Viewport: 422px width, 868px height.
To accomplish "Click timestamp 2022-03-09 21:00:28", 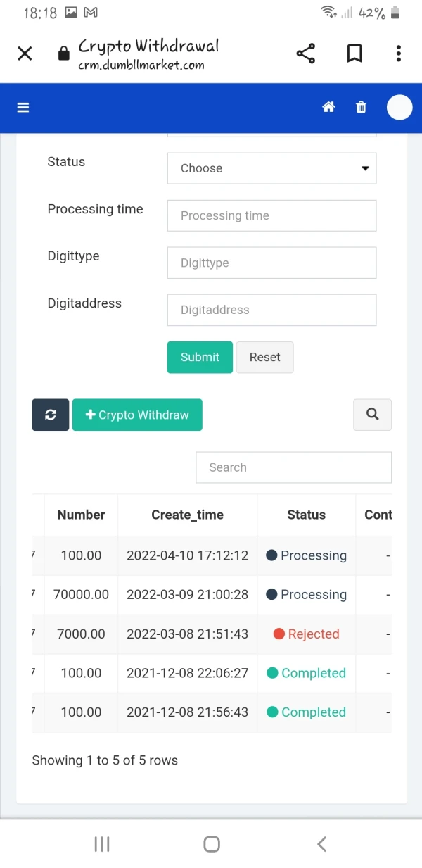I will tap(187, 595).
